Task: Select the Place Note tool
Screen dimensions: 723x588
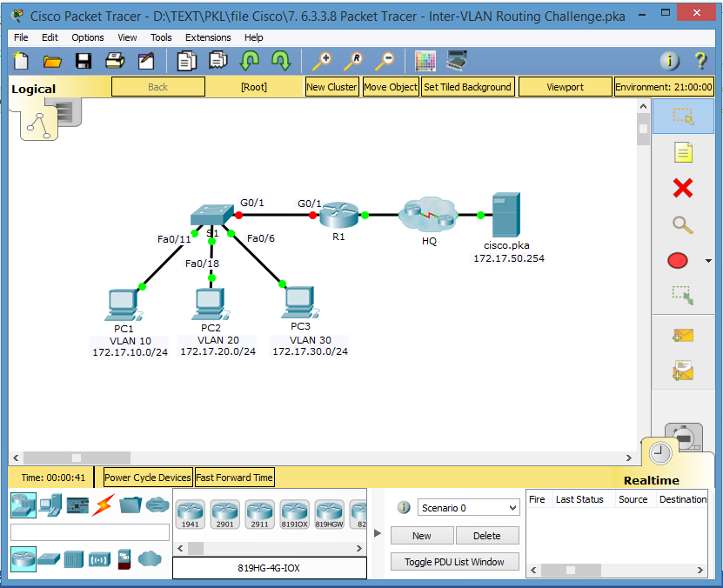Action: pos(683,152)
